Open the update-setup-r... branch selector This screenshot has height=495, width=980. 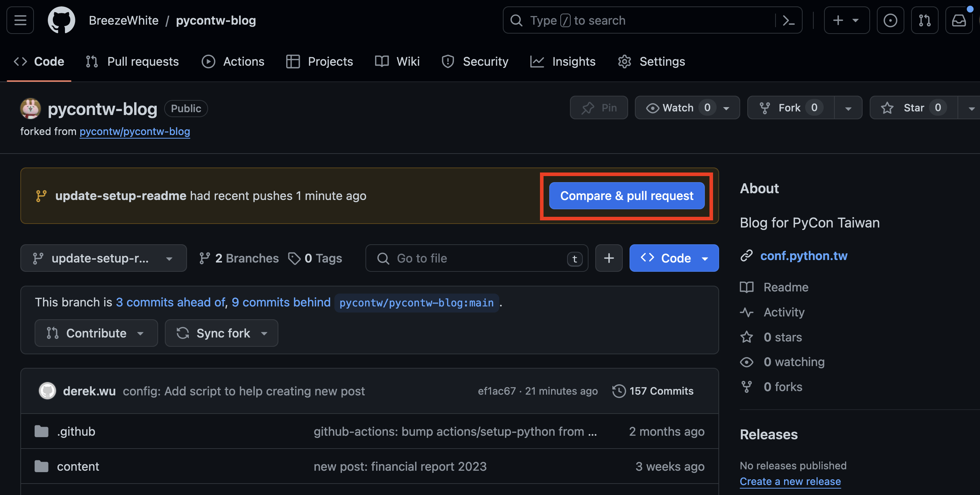(x=103, y=258)
